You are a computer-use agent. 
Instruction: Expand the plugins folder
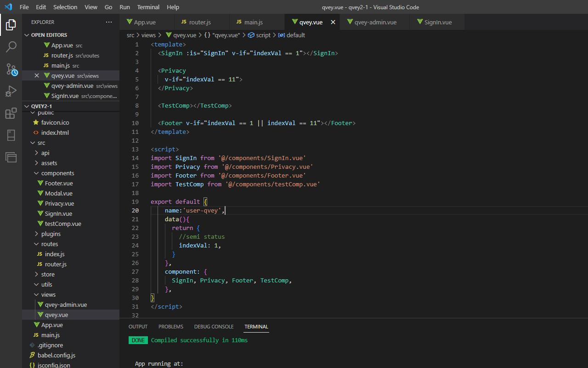coord(71,234)
